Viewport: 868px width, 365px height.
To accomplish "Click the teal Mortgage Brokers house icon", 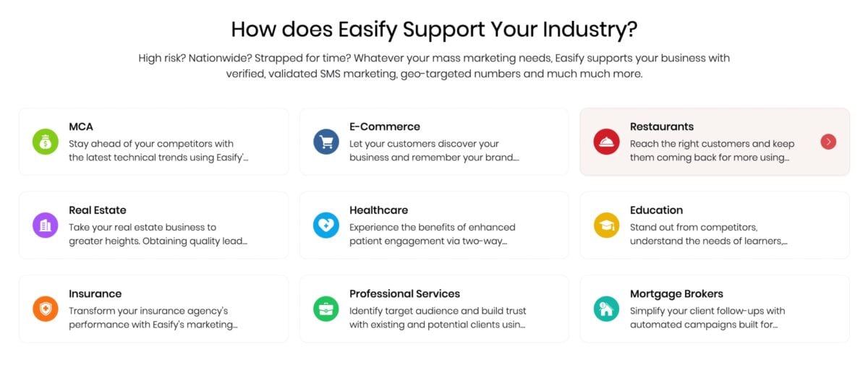I will 606,309.
